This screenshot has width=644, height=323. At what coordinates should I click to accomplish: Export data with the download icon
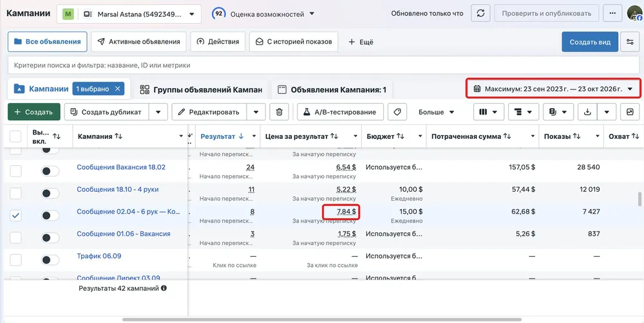click(588, 111)
